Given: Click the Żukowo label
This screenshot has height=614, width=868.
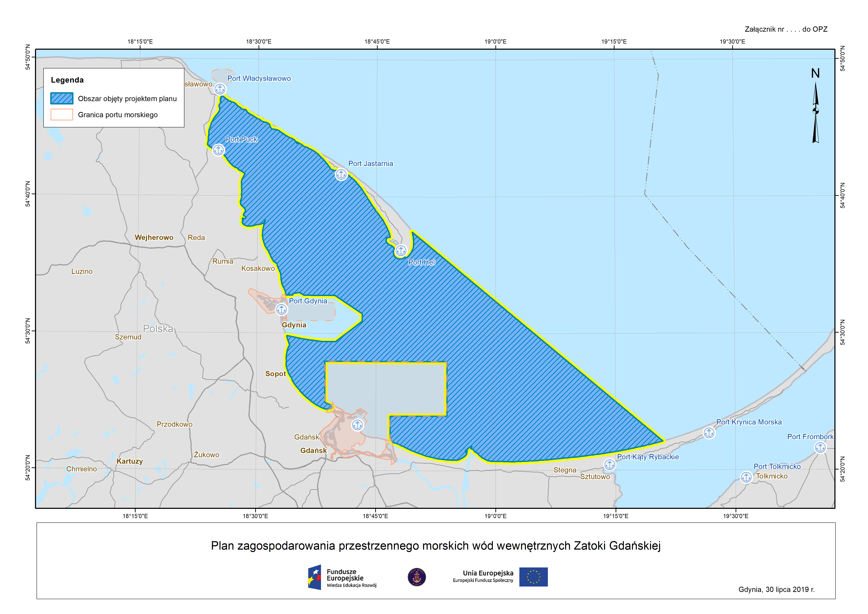Looking at the screenshot, I should tap(206, 455).
